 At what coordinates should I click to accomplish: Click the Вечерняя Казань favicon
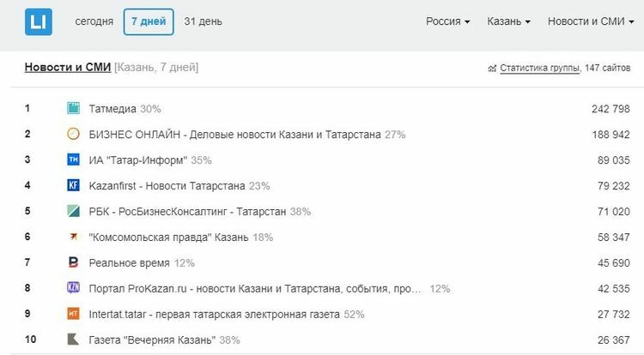[73, 340]
